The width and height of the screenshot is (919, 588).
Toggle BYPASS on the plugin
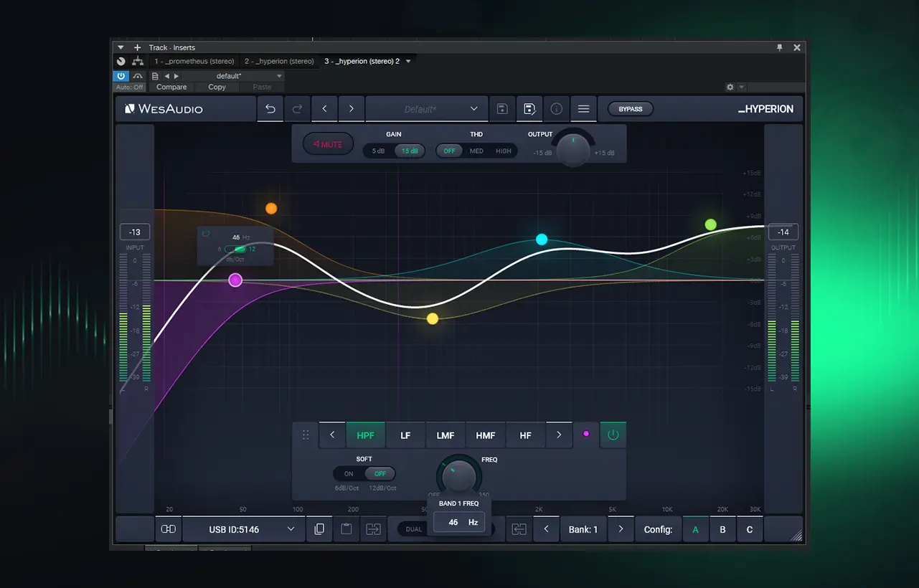pyautogui.click(x=631, y=109)
